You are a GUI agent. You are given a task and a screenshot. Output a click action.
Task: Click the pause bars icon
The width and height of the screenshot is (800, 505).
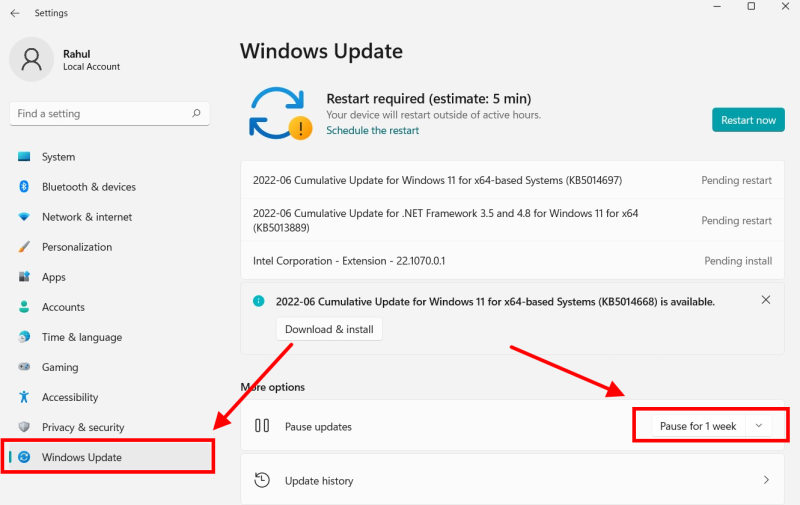262,425
